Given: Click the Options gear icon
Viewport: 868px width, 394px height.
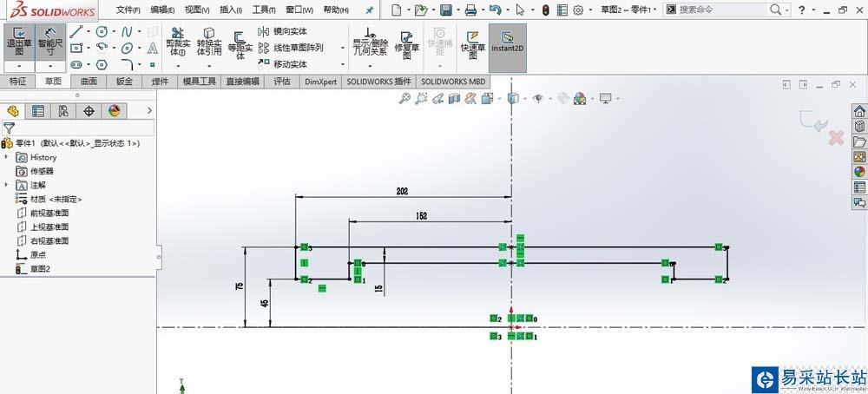Looking at the screenshot, I should pos(578,10).
